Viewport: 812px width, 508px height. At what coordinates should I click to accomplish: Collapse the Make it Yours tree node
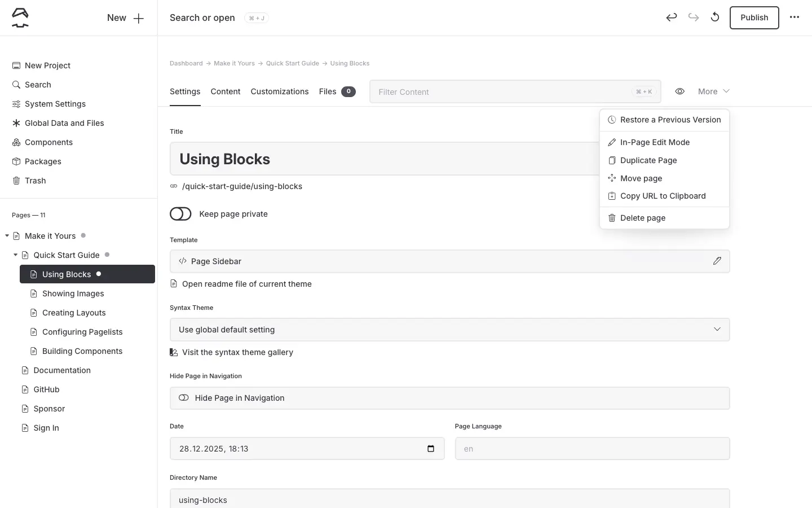coord(7,236)
